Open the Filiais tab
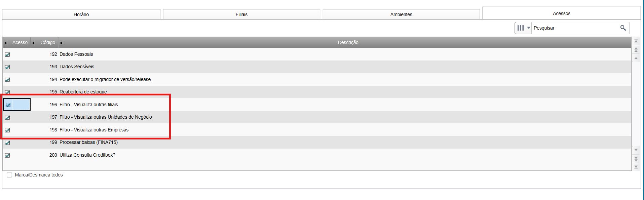Image resolution: width=644 pixels, height=200 pixels. pyautogui.click(x=241, y=14)
